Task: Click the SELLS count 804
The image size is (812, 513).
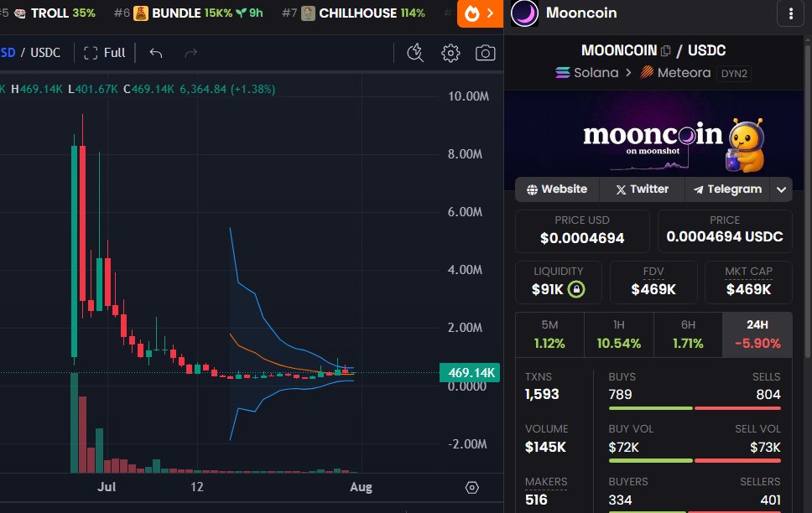Action: point(768,395)
